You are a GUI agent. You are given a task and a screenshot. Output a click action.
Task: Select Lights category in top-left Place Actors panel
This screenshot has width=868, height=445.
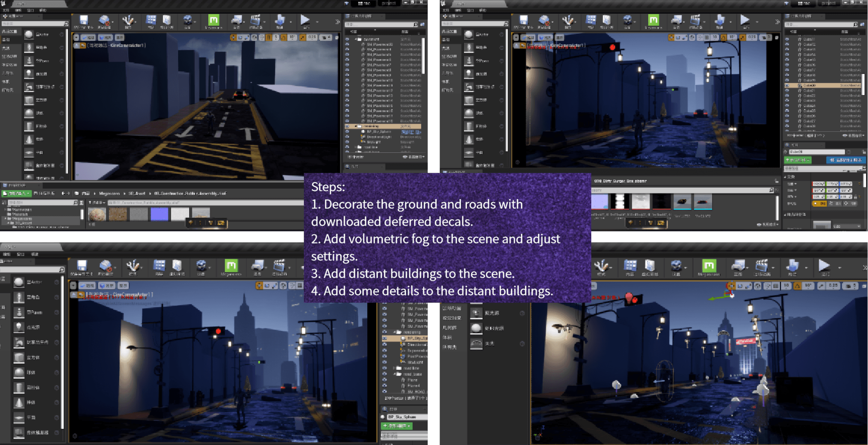(x=6, y=48)
